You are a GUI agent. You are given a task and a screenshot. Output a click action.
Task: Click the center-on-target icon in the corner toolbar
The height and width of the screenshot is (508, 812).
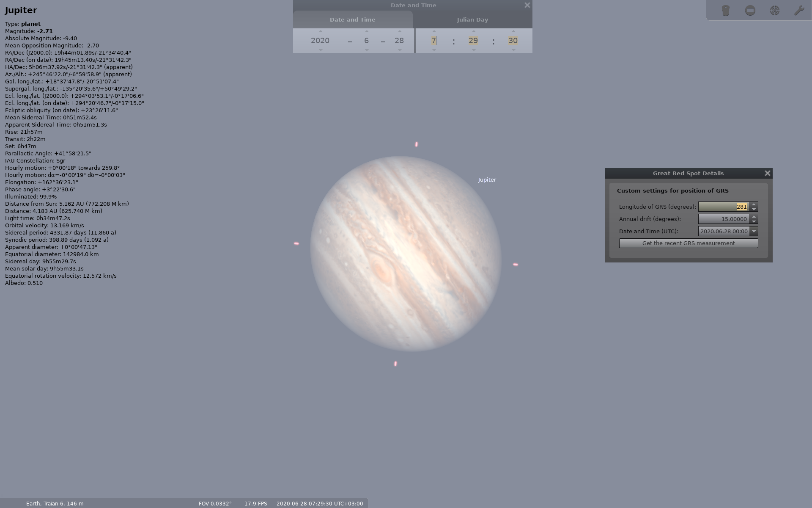pos(775,10)
